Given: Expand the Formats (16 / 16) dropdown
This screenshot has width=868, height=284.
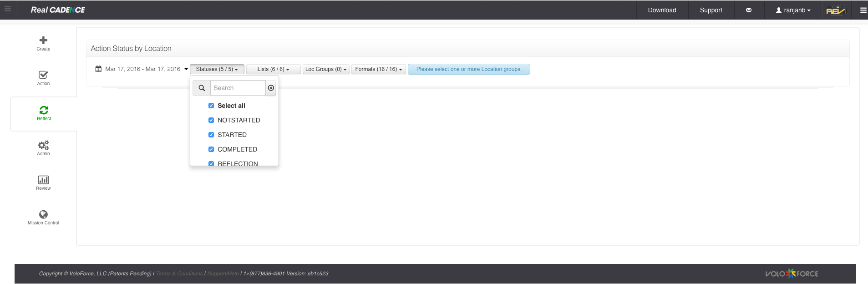Looking at the screenshot, I should [378, 69].
